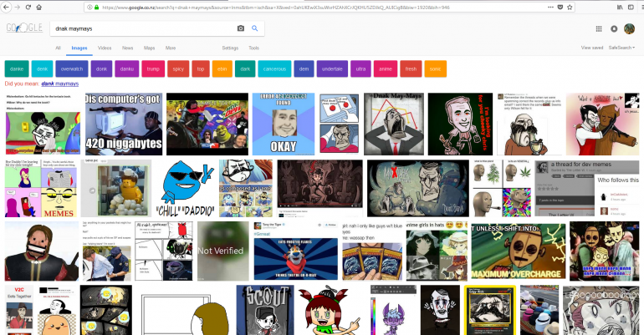Open the Lego figure photo result
The image size is (644, 335).
point(115,188)
